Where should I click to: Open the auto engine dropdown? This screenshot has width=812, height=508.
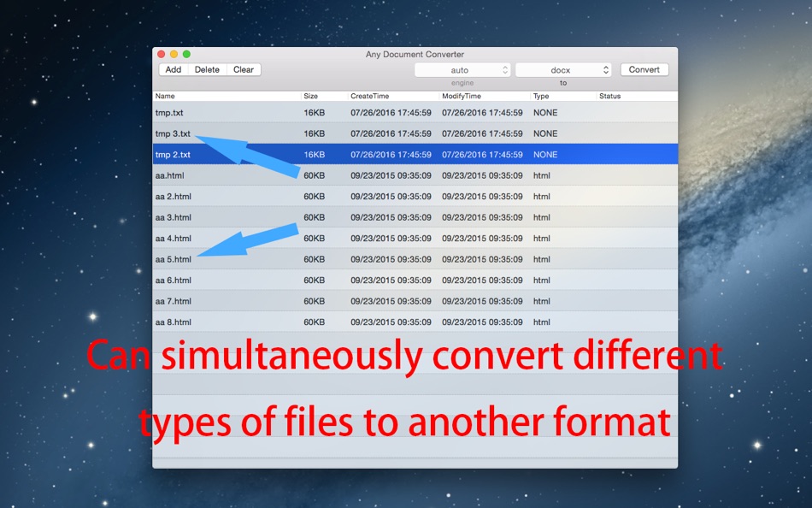tap(462, 70)
